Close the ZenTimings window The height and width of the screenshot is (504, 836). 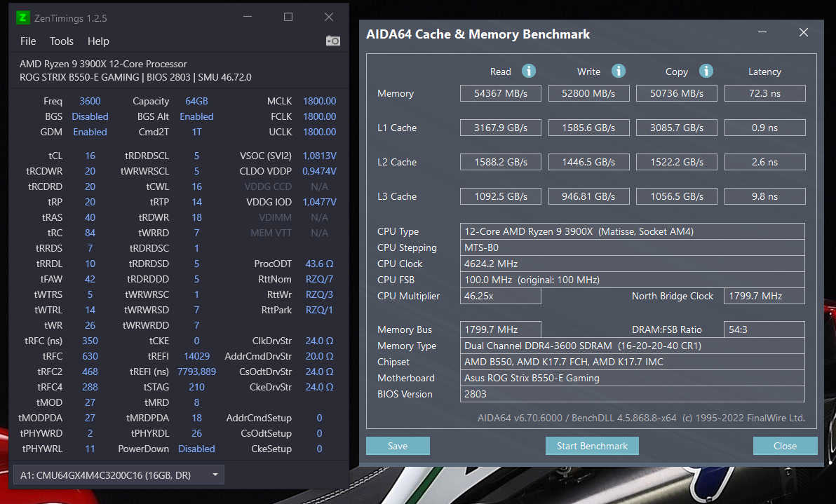pos(329,17)
